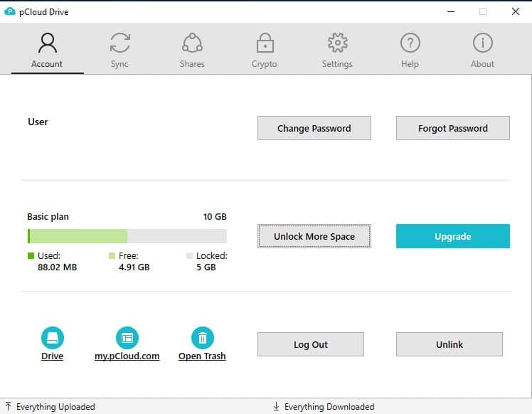Click the gray Locked legend swatch

coord(190,255)
